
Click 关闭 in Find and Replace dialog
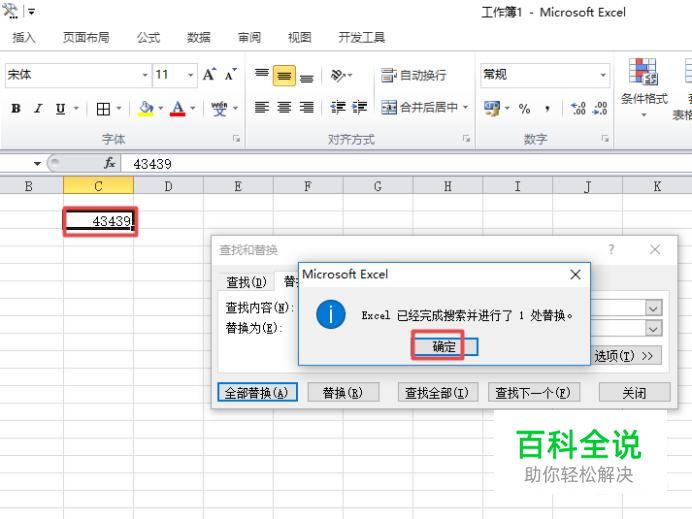634,392
